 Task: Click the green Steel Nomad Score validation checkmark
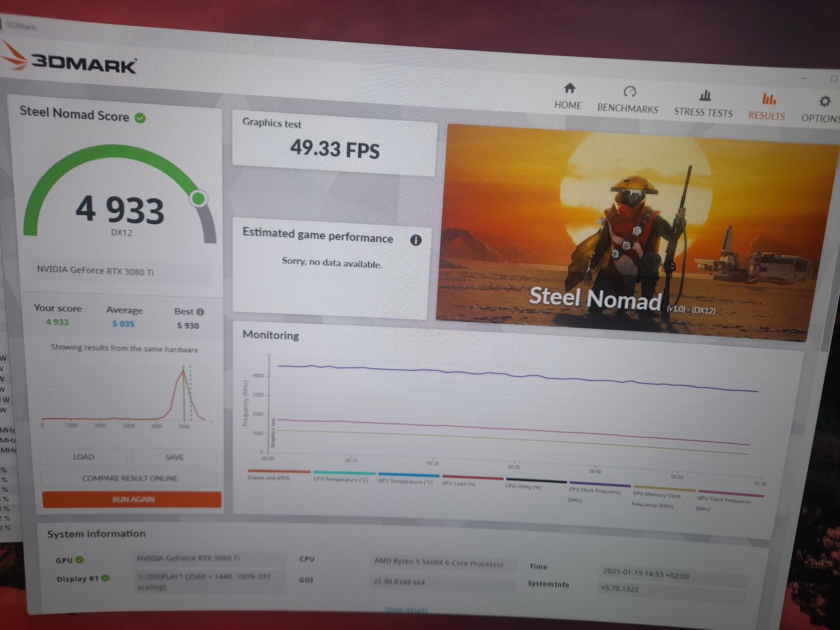tap(140, 118)
